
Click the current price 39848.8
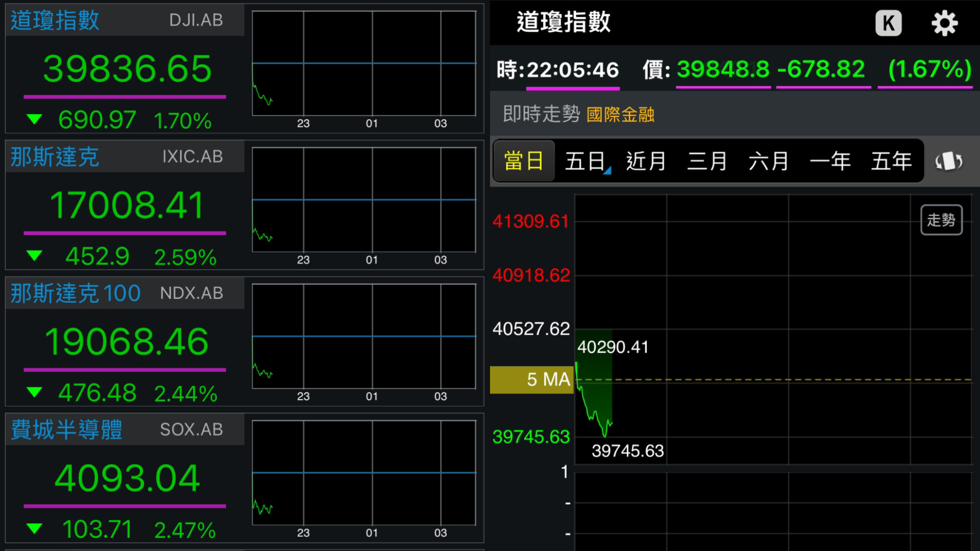pyautogui.click(x=723, y=69)
